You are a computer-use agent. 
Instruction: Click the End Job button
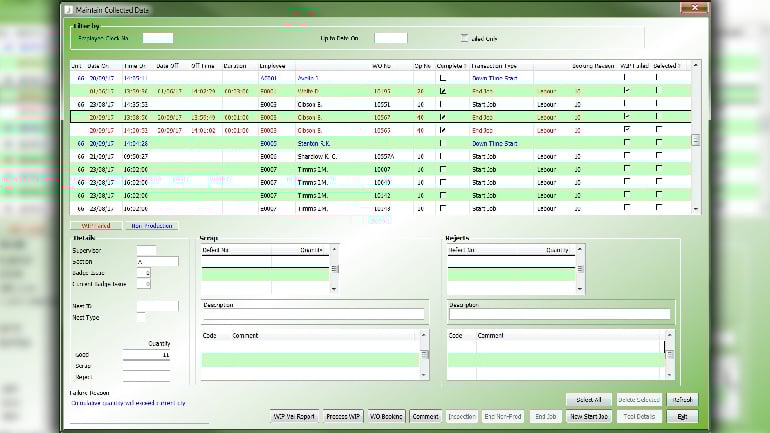click(x=545, y=415)
